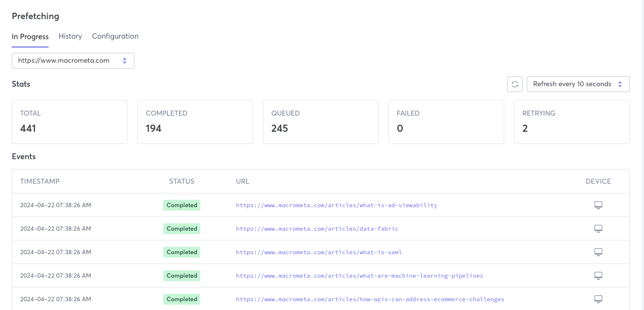The width and height of the screenshot is (644, 310).
Task: Click the data-fabric article URL
Action: click(317, 228)
